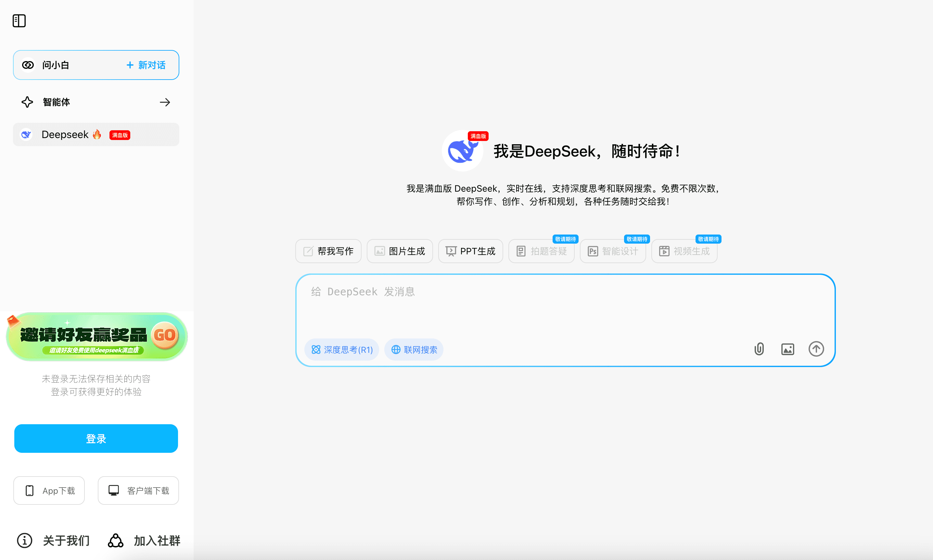Click the Ps icon in 智能设计
This screenshot has width=933, height=560.
click(593, 251)
